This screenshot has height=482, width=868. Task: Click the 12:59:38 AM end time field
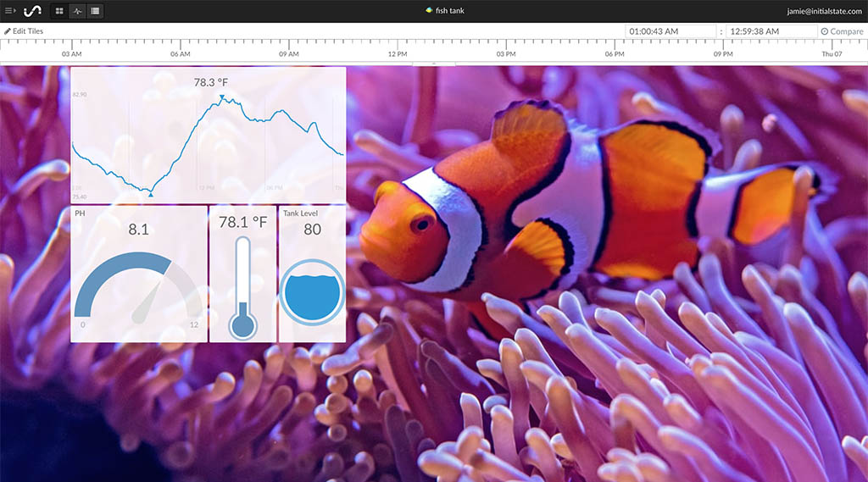771,31
